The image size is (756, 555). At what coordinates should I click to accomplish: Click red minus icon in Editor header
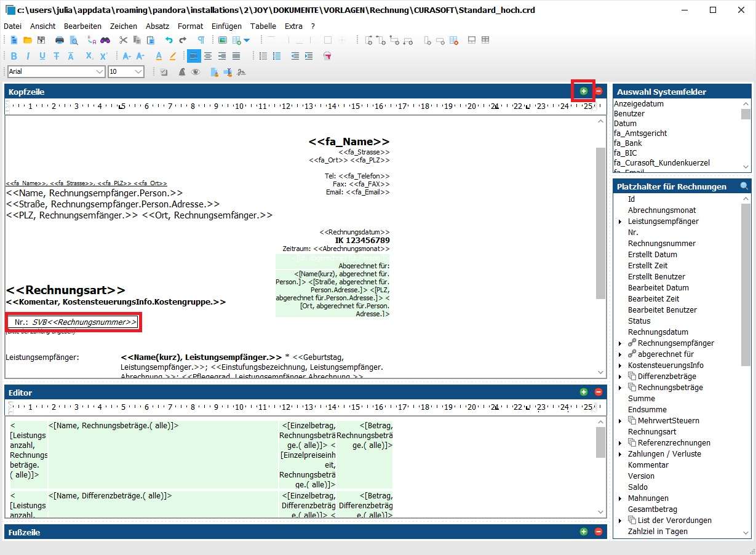[x=598, y=392]
